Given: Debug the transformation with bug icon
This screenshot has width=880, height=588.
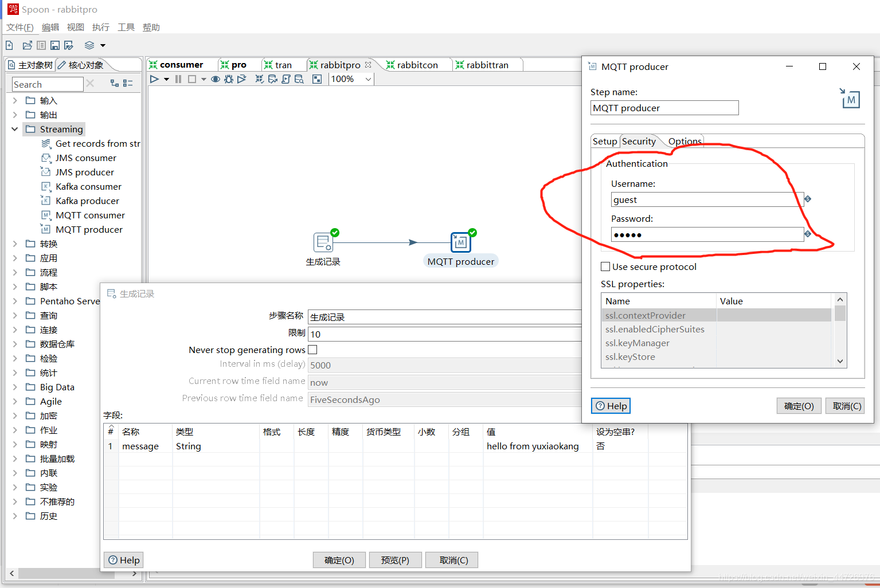Looking at the screenshot, I should click(x=229, y=79).
